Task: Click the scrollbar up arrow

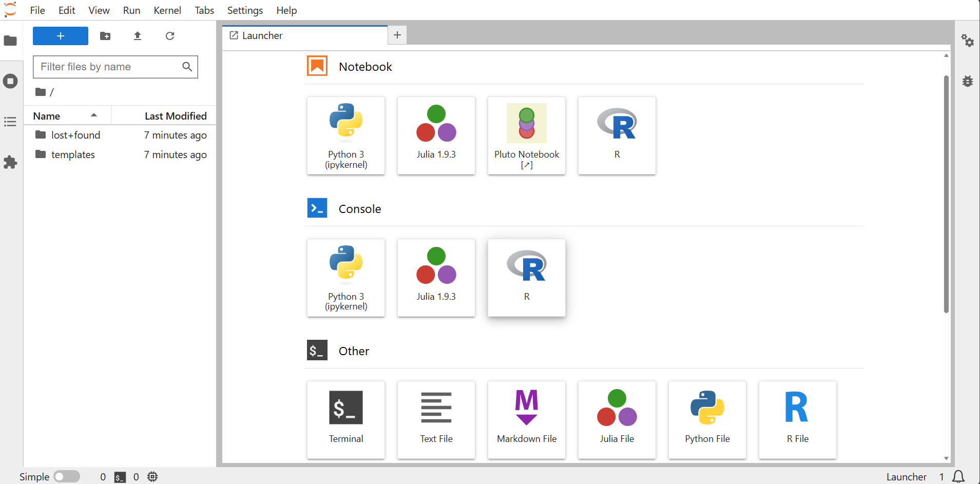Action: tap(946, 55)
